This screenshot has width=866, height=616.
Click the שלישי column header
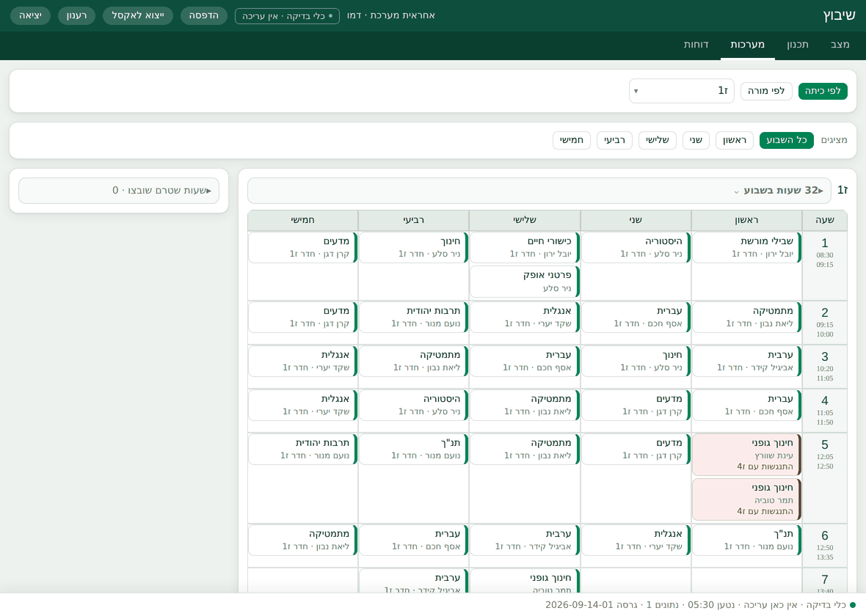(525, 220)
